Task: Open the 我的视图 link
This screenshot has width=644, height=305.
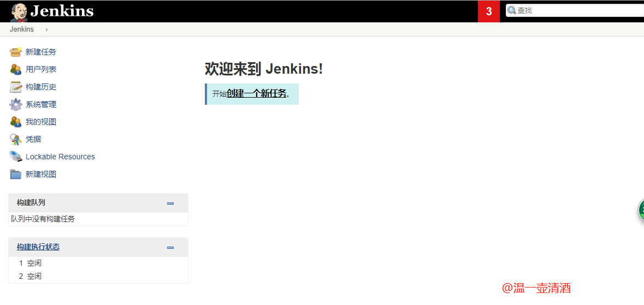Action: coord(40,122)
